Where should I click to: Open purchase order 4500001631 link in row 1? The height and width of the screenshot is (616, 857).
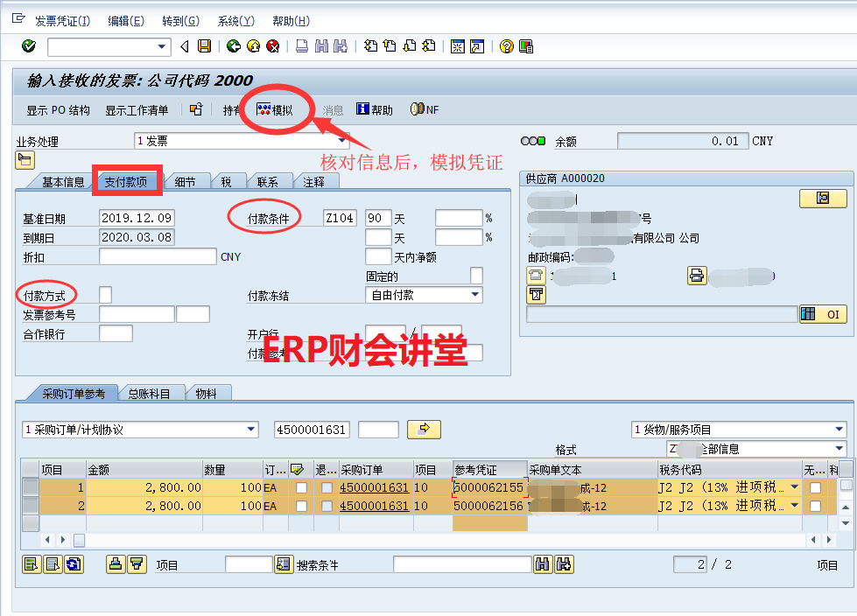point(374,487)
